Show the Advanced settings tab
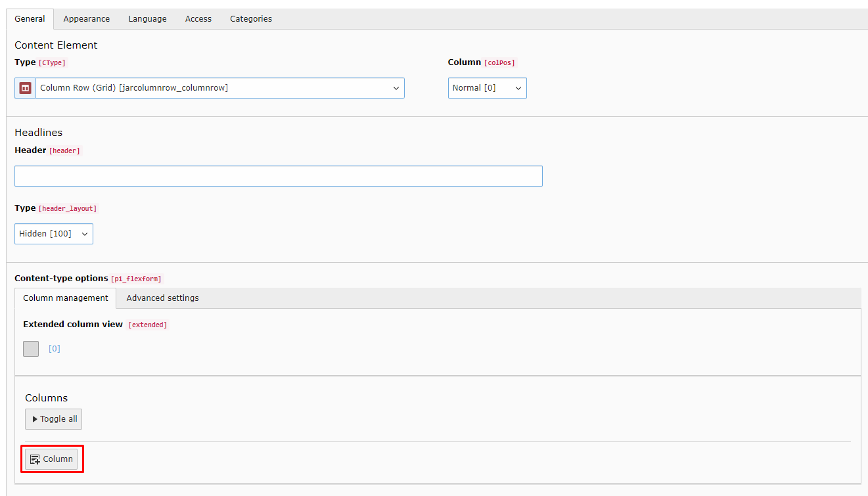This screenshot has height=496, width=868. [x=162, y=298]
